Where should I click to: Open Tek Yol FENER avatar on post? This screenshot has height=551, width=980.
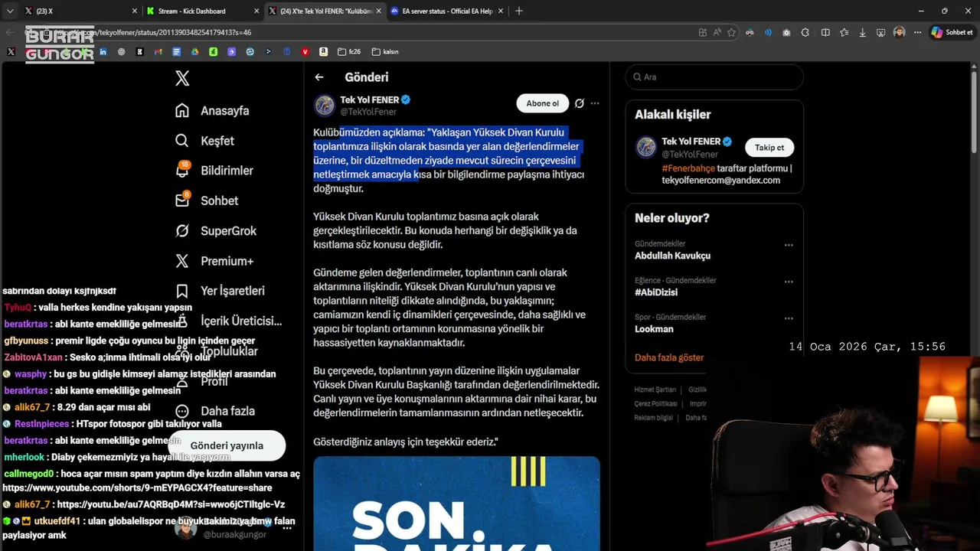[325, 106]
